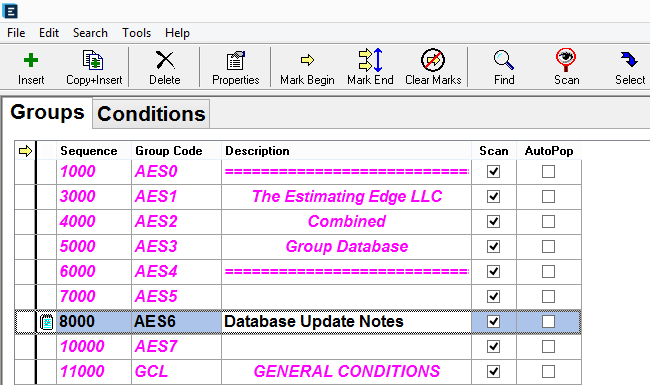The width and height of the screenshot is (650, 385).
Task: Click the Mark Begin arrow icon
Action: (307, 60)
